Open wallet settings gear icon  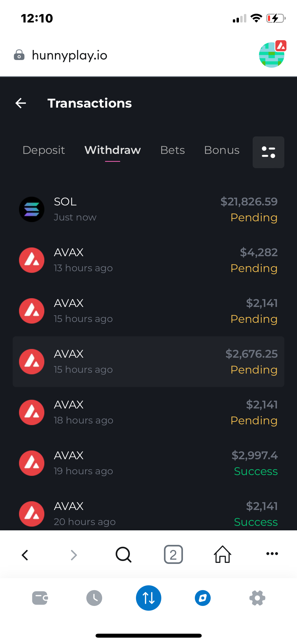pos(257,598)
